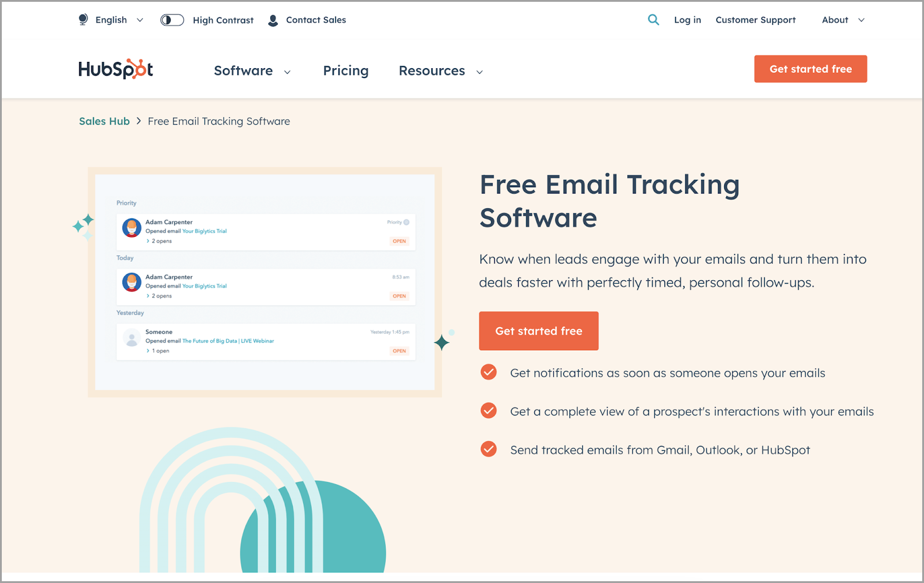
Task: Open the About menu
Action: (x=835, y=20)
